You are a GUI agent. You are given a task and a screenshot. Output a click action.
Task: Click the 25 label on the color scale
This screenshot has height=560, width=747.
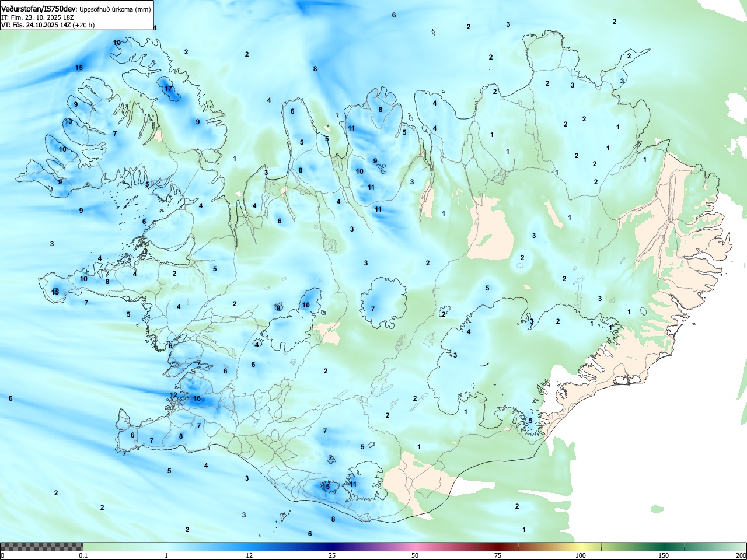click(331, 555)
